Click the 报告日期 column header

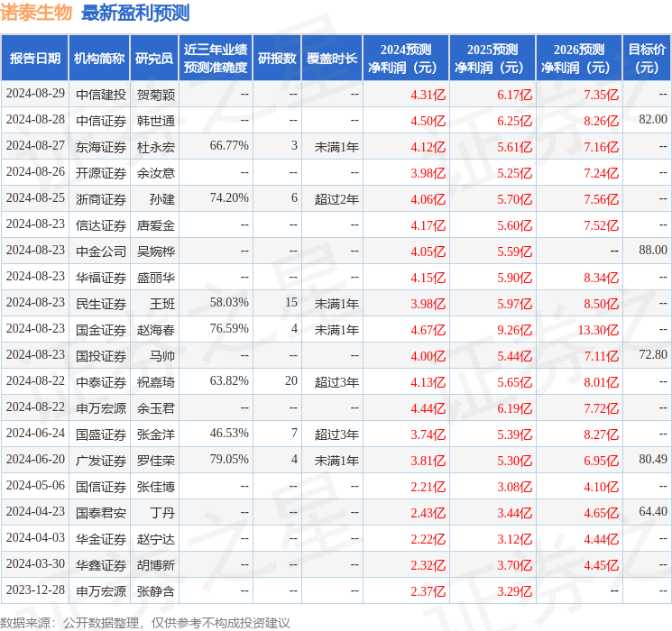click(34, 59)
